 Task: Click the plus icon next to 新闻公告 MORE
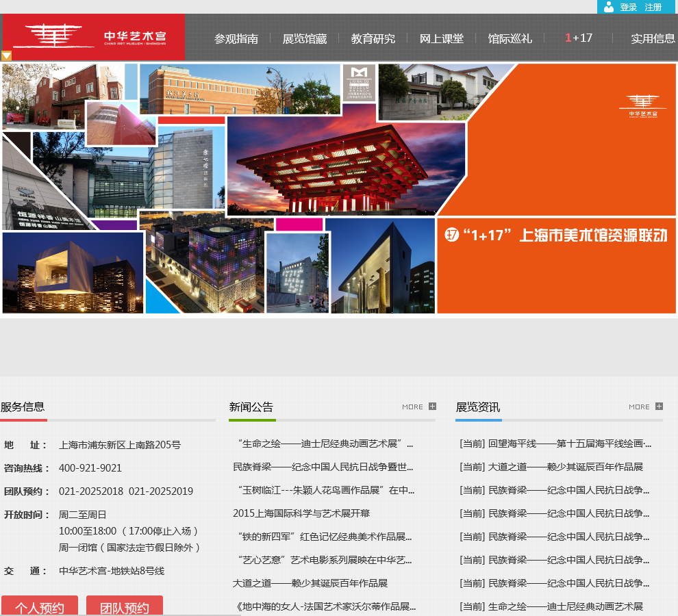(x=432, y=407)
